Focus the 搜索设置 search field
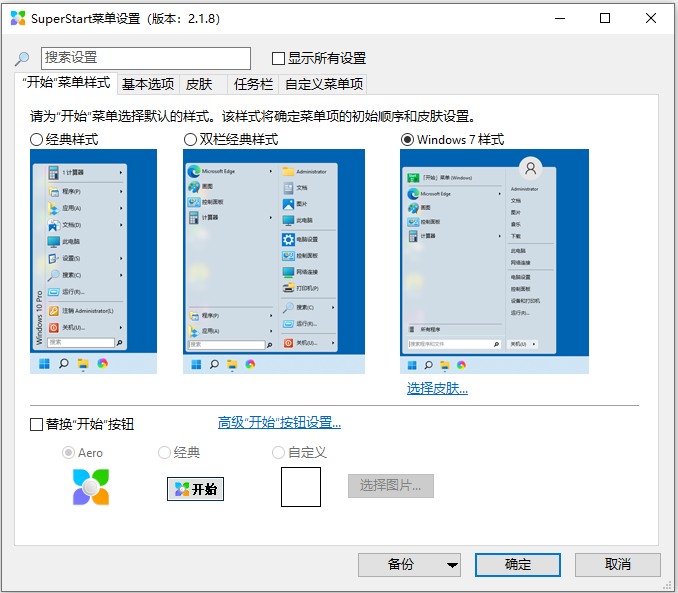678x593 pixels. [x=146, y=58]
